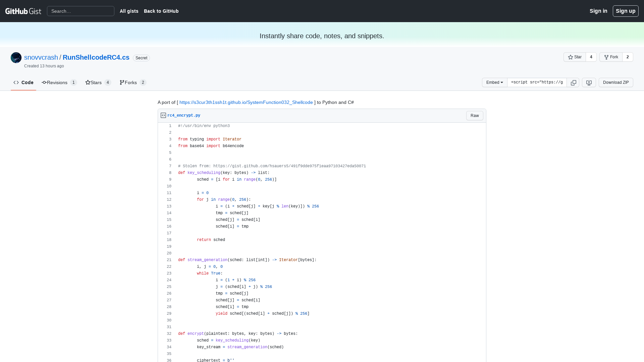
Task: Navigate Back to GitHub
Action: pos(161,11)
